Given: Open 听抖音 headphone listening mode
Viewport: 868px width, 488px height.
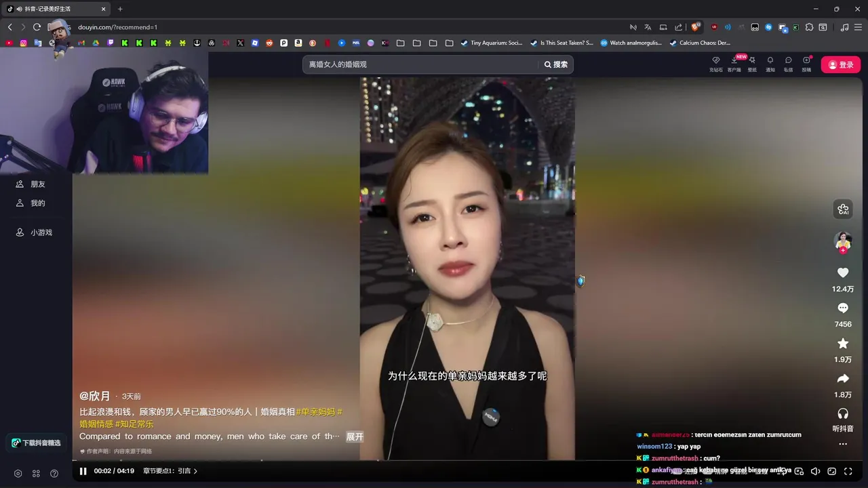Looking at the screenshot, I should click(843, 413).
